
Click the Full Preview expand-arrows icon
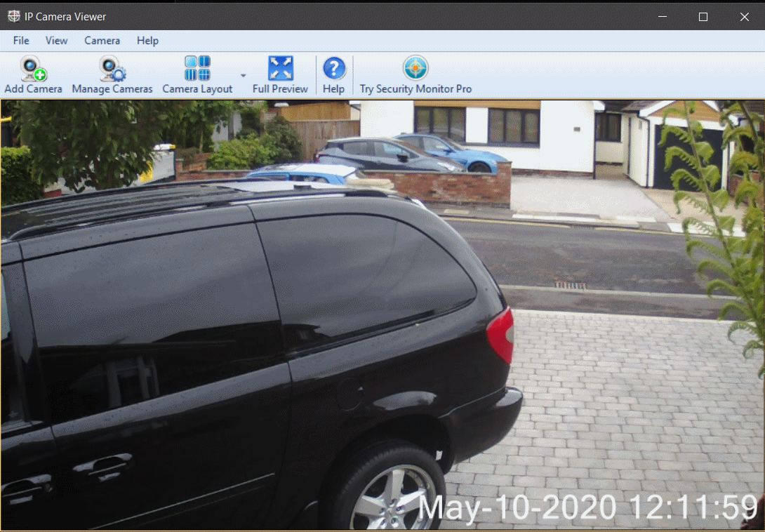(280, 69)
